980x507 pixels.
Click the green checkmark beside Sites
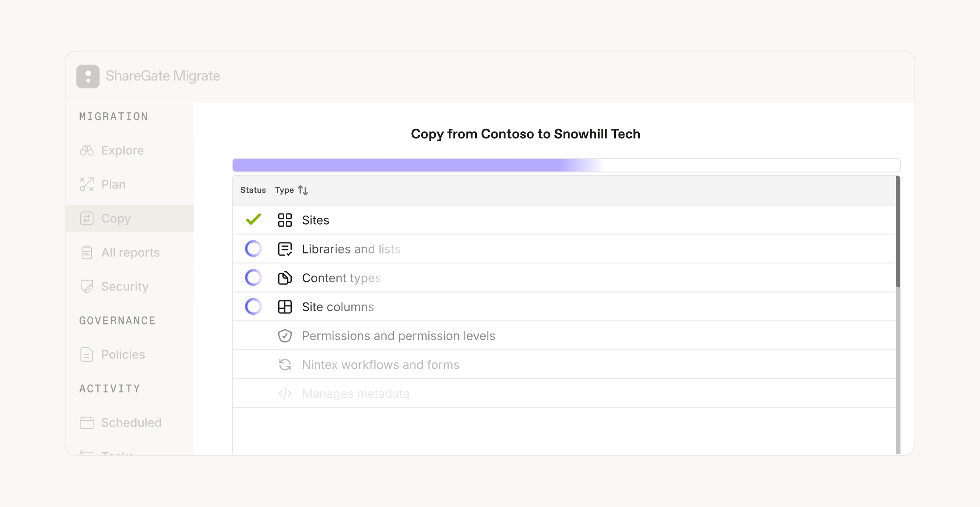pyautogui.click(x=254, y=219)
